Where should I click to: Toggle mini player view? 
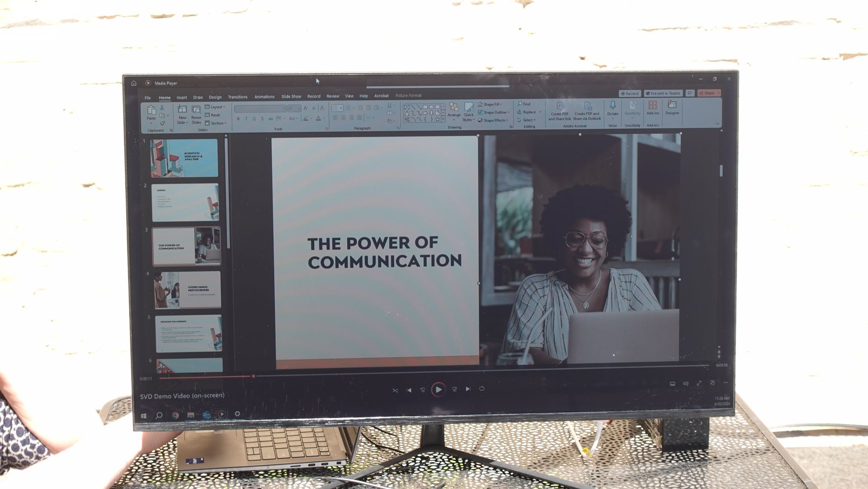point(712,383)
